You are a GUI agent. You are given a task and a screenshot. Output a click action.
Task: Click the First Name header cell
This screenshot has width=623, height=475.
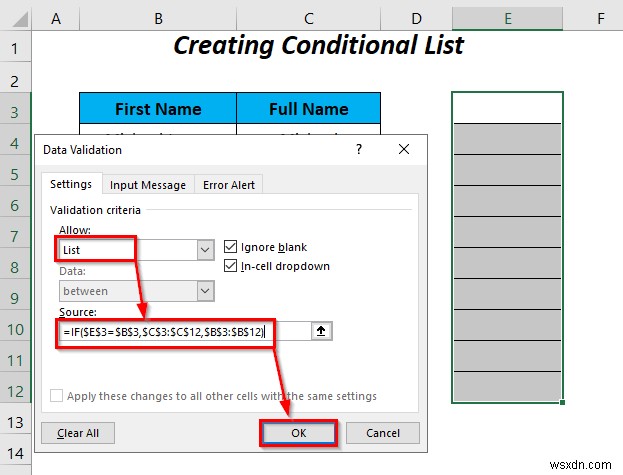coord(158,108)
